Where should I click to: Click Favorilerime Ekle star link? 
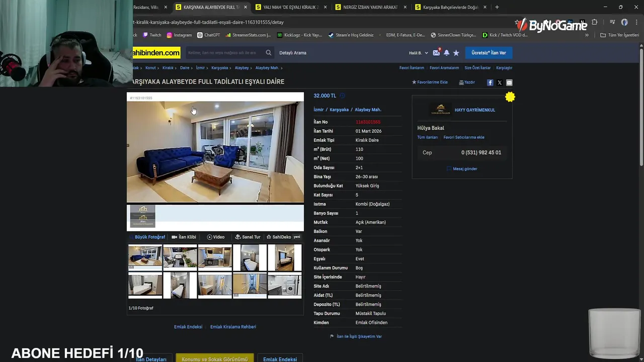pos(430,82)
